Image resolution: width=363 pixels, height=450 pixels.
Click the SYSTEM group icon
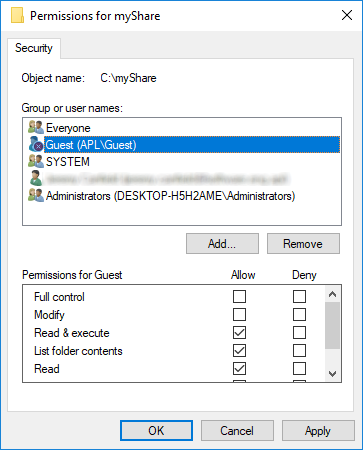pyautogui.click(x=36, y=161)
